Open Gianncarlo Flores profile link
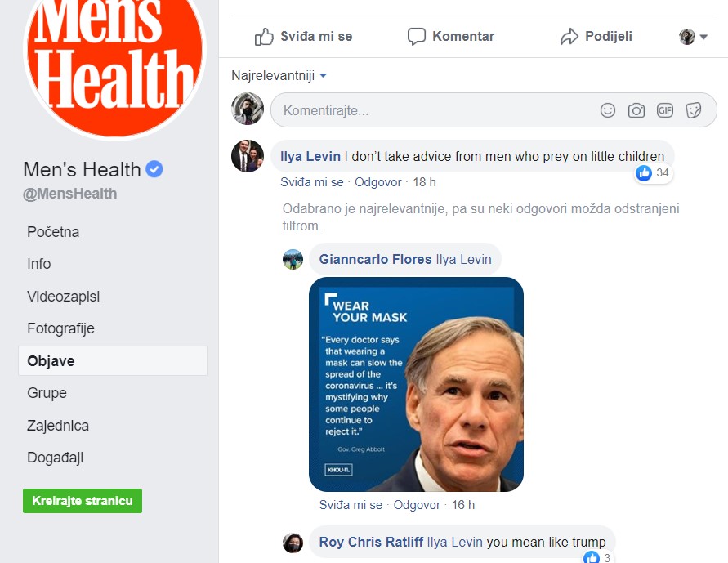Image resolution: width=728 pixels, height=563 pixels. (x=375, y=259)
